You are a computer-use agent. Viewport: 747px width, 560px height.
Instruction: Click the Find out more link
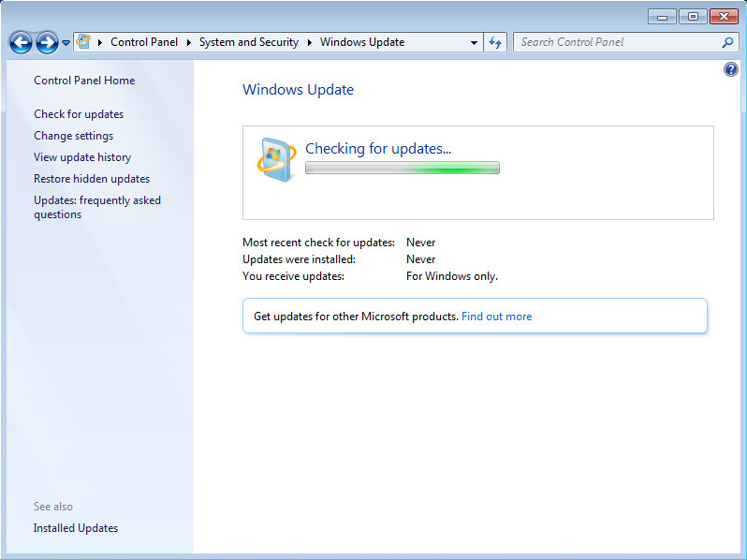coord(496,317)
